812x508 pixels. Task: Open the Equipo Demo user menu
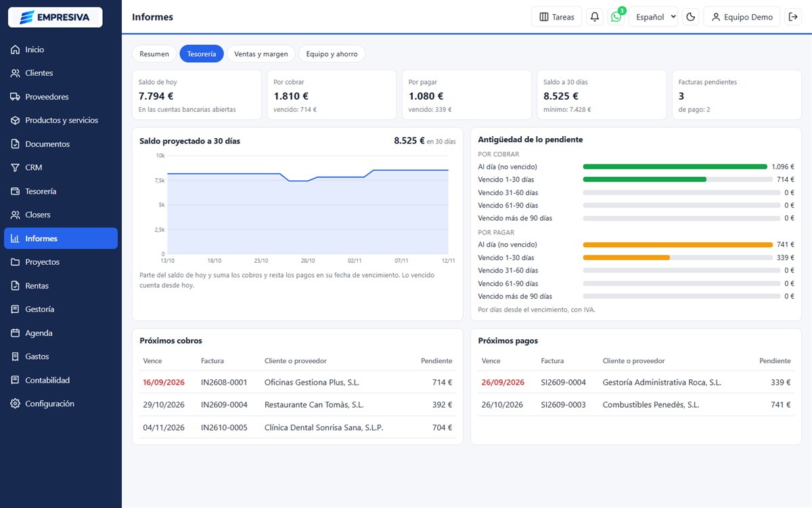[742, 17]
